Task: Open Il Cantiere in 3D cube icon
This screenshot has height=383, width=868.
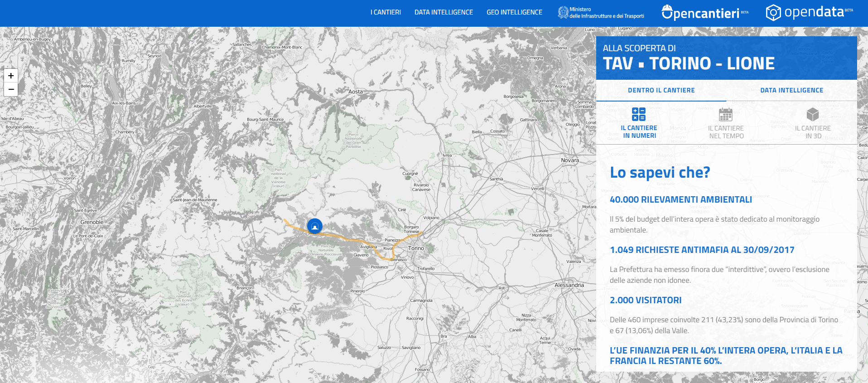Action: [x=812, y=114]
